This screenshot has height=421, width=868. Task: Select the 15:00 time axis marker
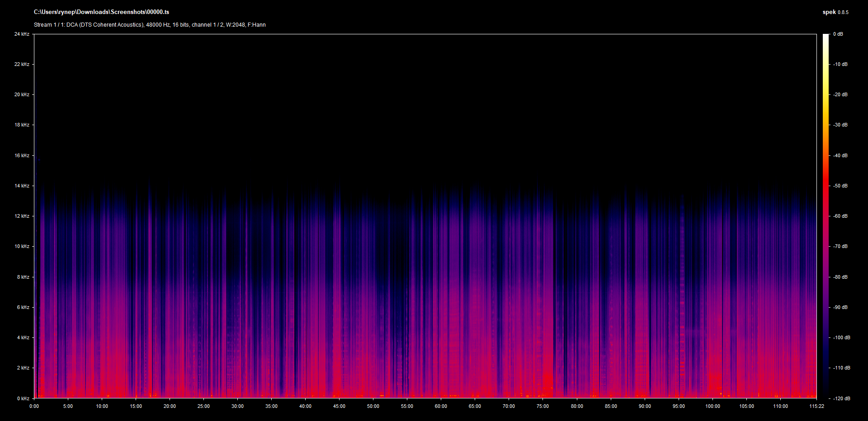pos(136,406)
